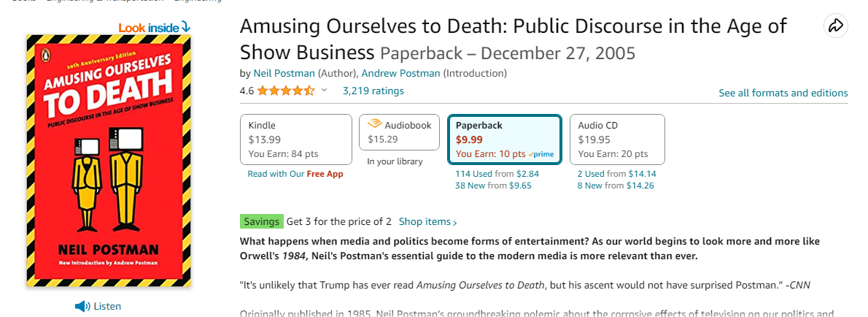Click the star rating icons
Viewport: 868px width, 317px height.
coord(285,91)
